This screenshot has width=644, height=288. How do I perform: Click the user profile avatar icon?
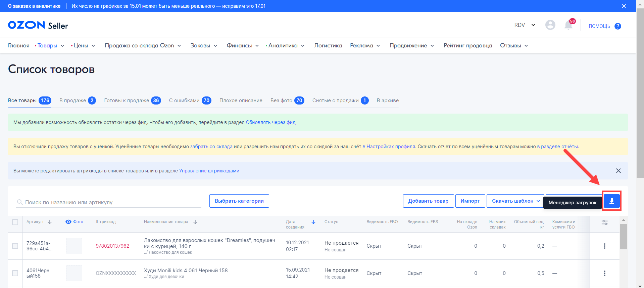coord(550,25)
